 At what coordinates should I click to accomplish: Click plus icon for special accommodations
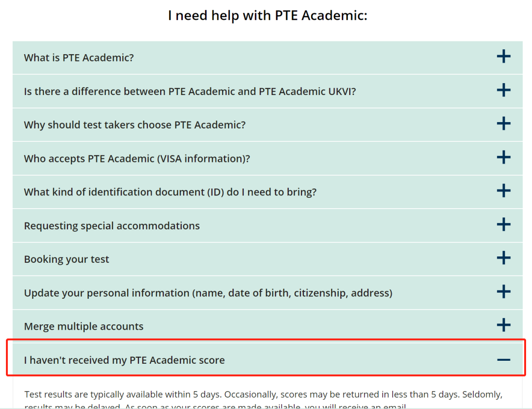503,225
